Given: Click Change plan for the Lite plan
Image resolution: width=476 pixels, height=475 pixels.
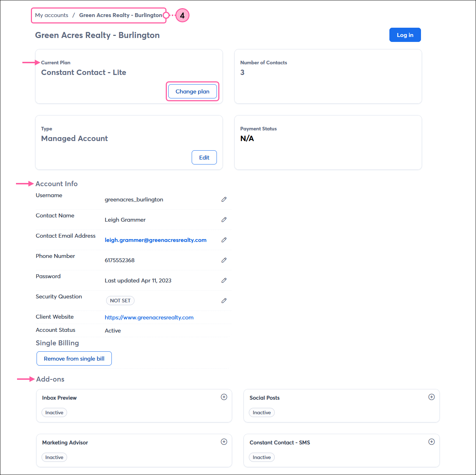Looking at the screenshot, I should pos(192,91).
